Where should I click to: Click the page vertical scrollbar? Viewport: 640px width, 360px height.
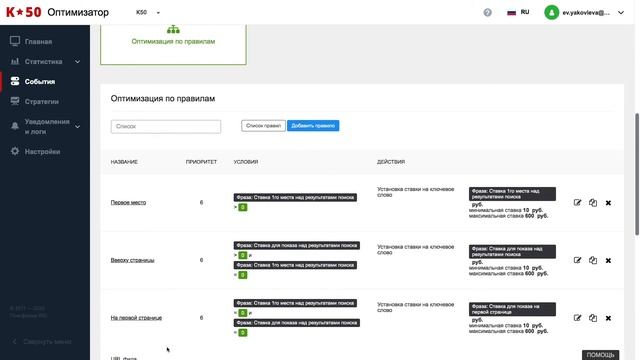[x=636, y=174]
